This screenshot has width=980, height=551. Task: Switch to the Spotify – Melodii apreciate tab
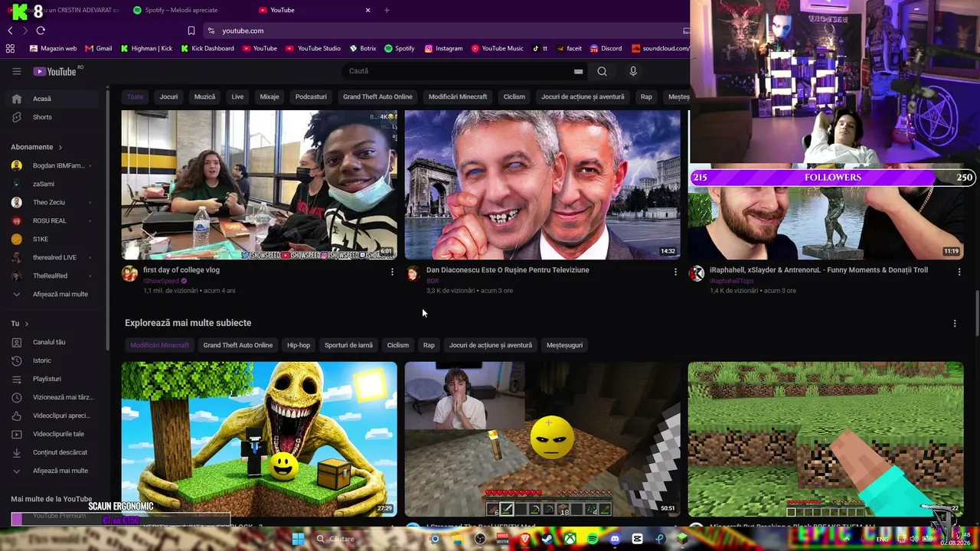point(181,10)
